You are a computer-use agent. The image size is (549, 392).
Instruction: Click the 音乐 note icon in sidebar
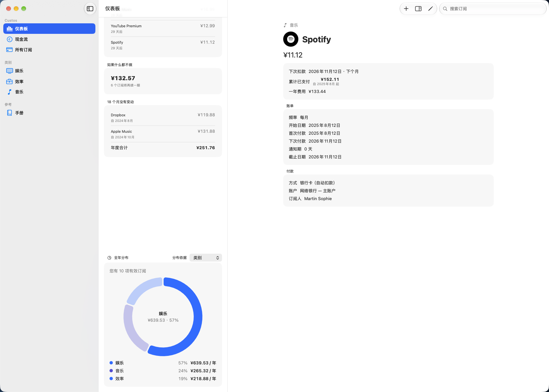click(10, 92)
